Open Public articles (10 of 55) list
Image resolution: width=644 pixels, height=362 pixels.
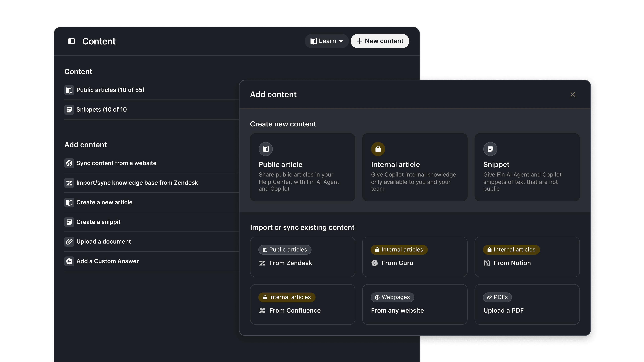(x=110, y=90)
